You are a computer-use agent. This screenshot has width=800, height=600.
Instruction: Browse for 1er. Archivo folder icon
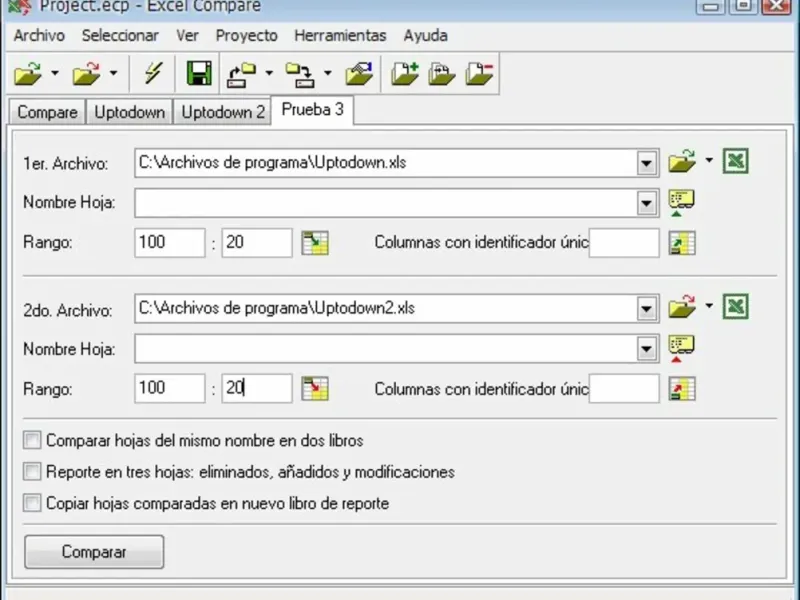[682, 162]
